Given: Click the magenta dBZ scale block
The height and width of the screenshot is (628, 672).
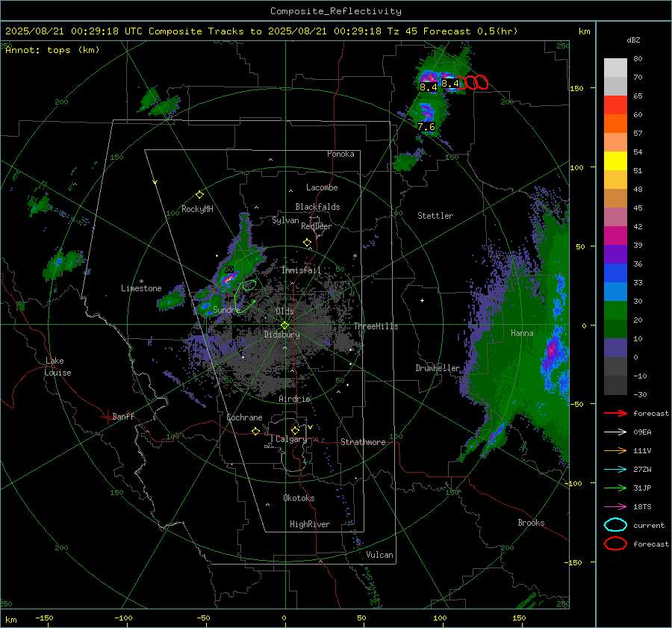Looking at the screenshot, I should 615,235.
